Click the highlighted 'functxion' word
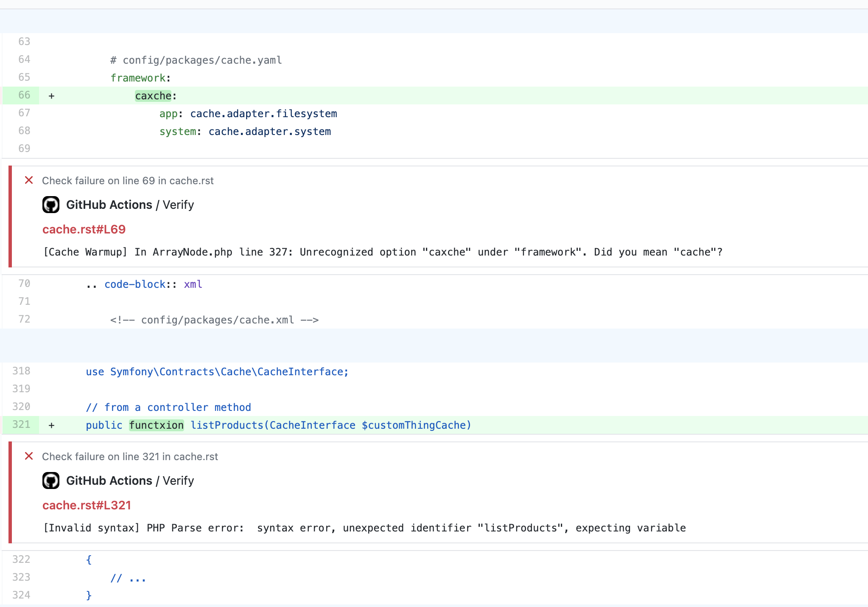The image size is (868, 607). [157, 425]
